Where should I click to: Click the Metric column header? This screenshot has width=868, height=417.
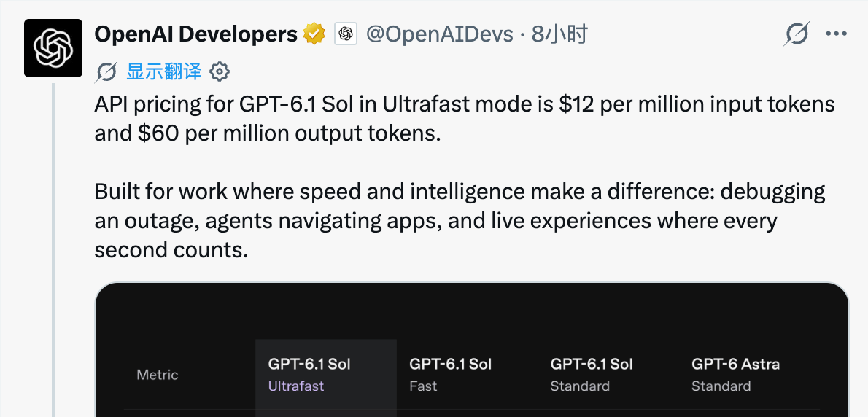point(158,375)
